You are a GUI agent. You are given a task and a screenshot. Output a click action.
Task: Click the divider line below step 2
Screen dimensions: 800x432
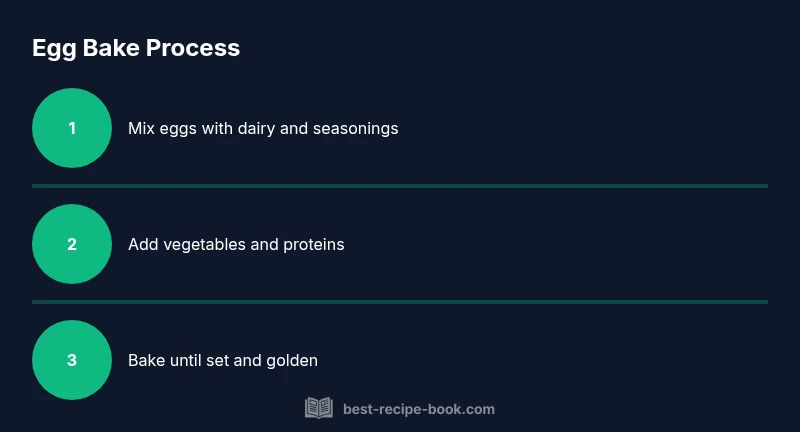[x=400, y=301]
